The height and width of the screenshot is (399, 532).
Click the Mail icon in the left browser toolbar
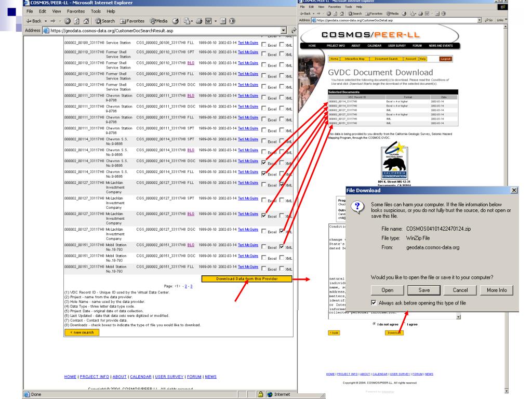187,21
